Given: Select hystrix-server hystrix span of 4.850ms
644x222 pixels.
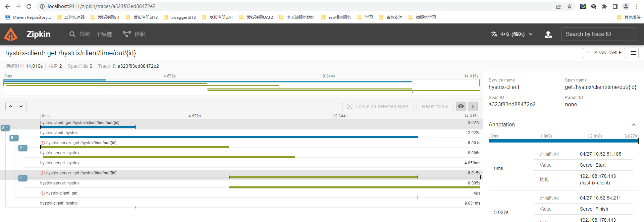Looking at the screenshot, I should point(260,165).
